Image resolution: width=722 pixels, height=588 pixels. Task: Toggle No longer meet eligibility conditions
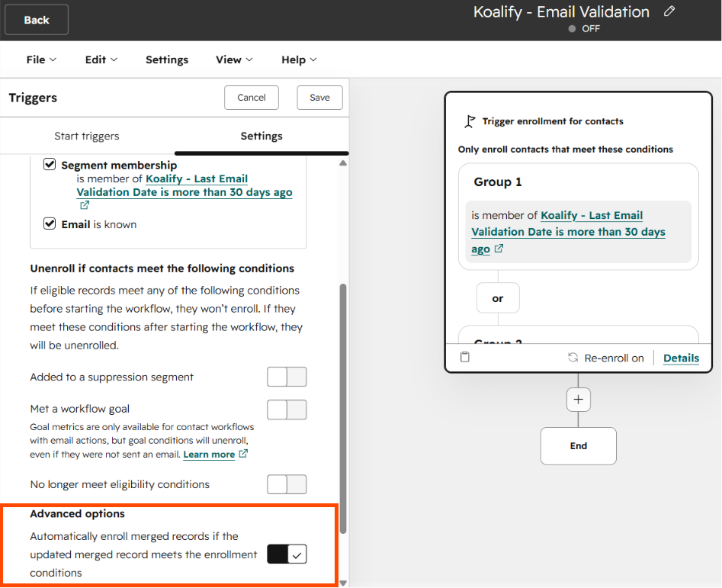(x=287, y=484)
